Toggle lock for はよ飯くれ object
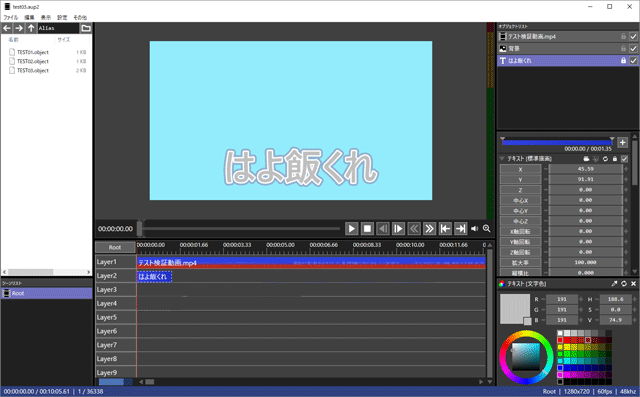Image resolution: width=640 pixels, height=397 pixels. click(623, 61)
